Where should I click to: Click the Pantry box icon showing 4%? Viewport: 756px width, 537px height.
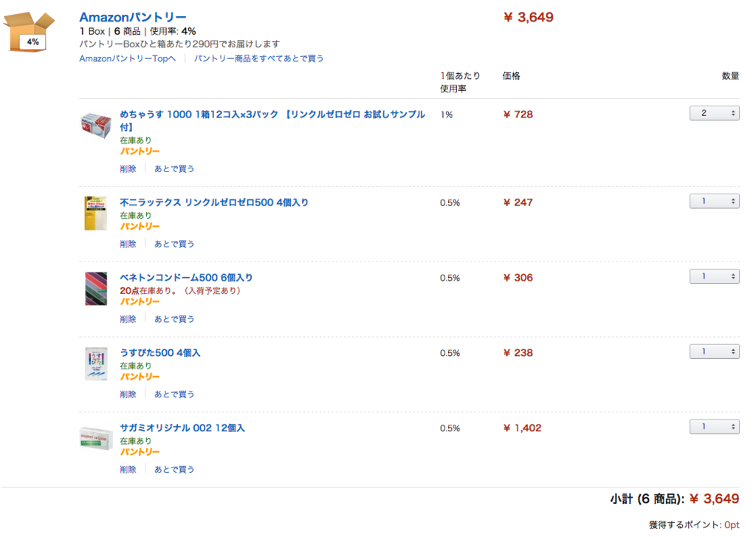29,32
